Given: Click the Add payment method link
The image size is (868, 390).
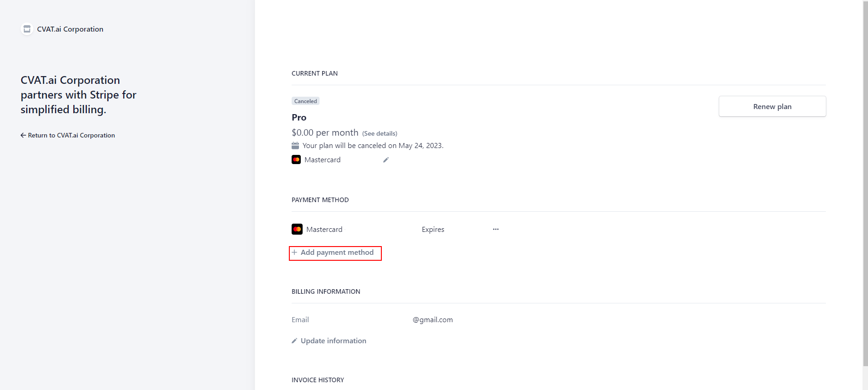Looking at the screenshot, I should click(337, 253).
